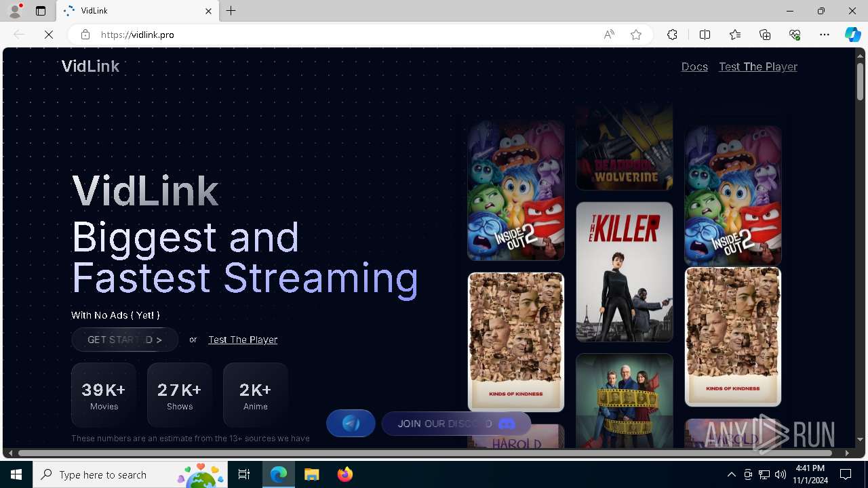Open Task View on taskbar

pyautogui.click(x=244, y=474)
